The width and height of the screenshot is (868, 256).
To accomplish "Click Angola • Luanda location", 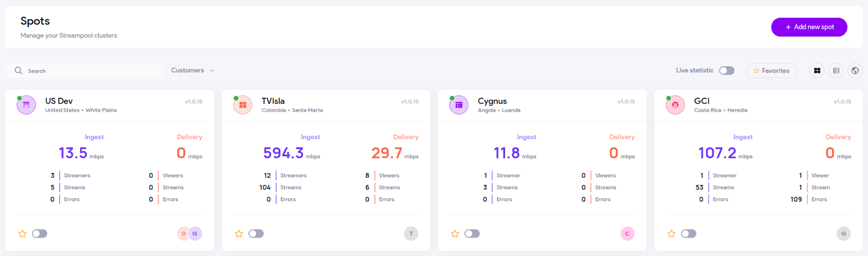I will pos(499,110).
